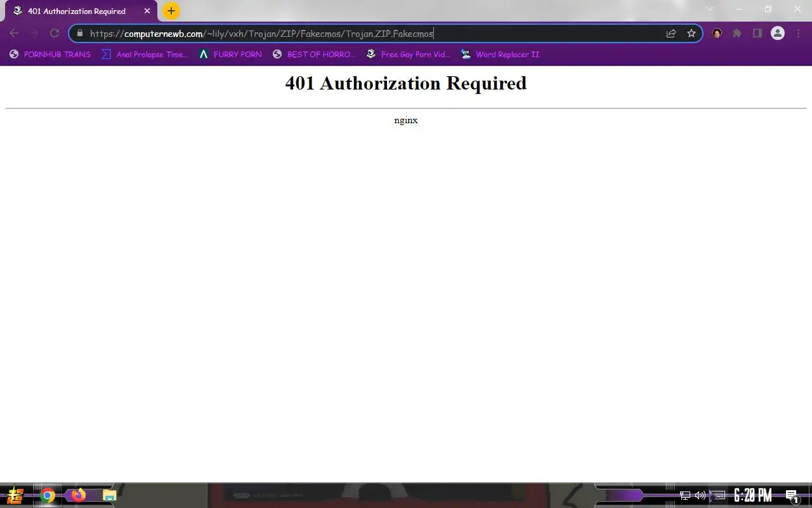This screenshot has height=508, width=812.
Task: Open the Word Replacer II bookmark
Action: (x=501, y=55)
